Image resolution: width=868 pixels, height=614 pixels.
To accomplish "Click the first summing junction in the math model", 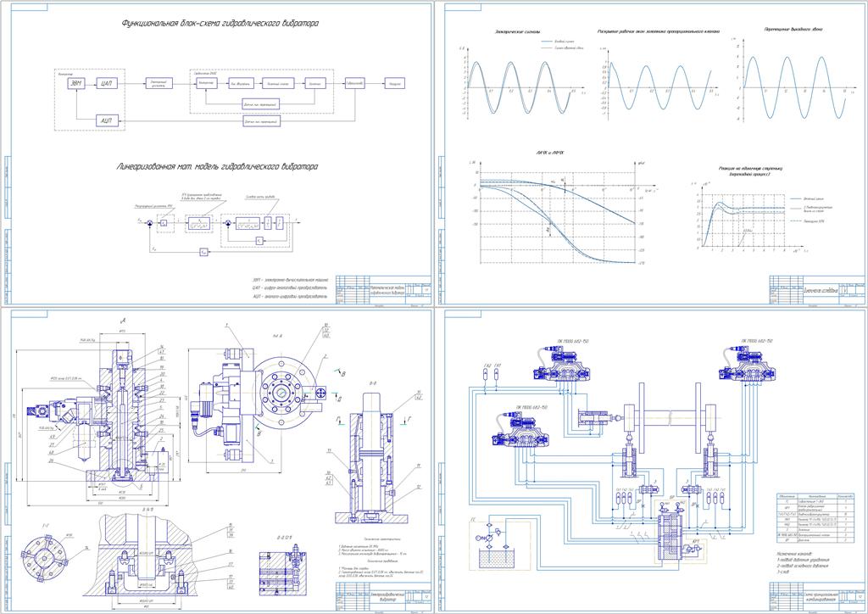I will click(150, 222).
